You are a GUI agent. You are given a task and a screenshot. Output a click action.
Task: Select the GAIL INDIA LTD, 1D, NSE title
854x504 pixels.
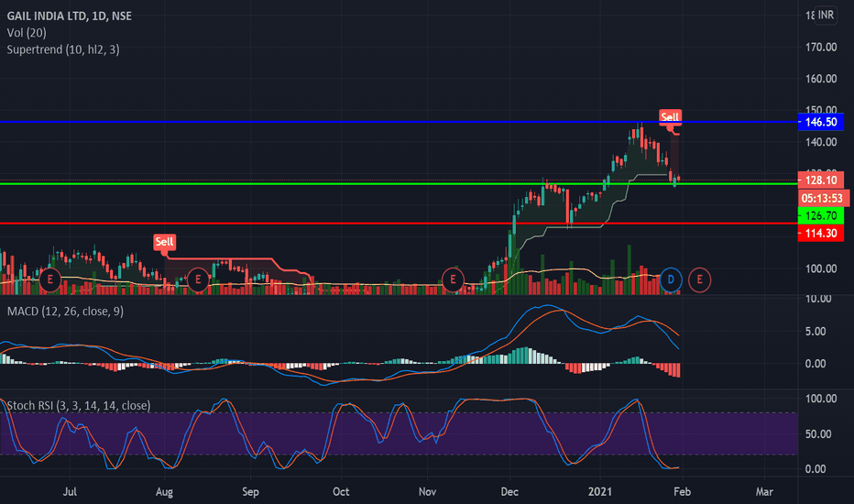pyautogui.click(x=69, y=16)
